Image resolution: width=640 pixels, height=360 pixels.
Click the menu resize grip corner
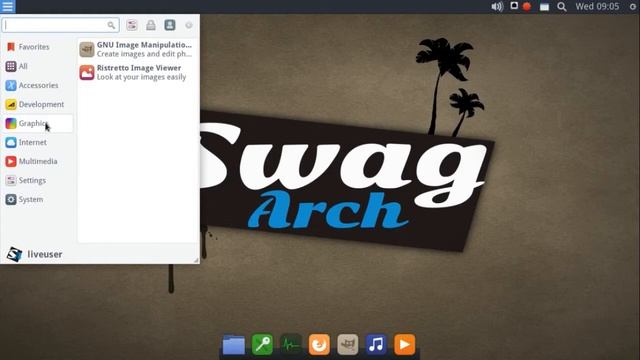pos(196,260)
